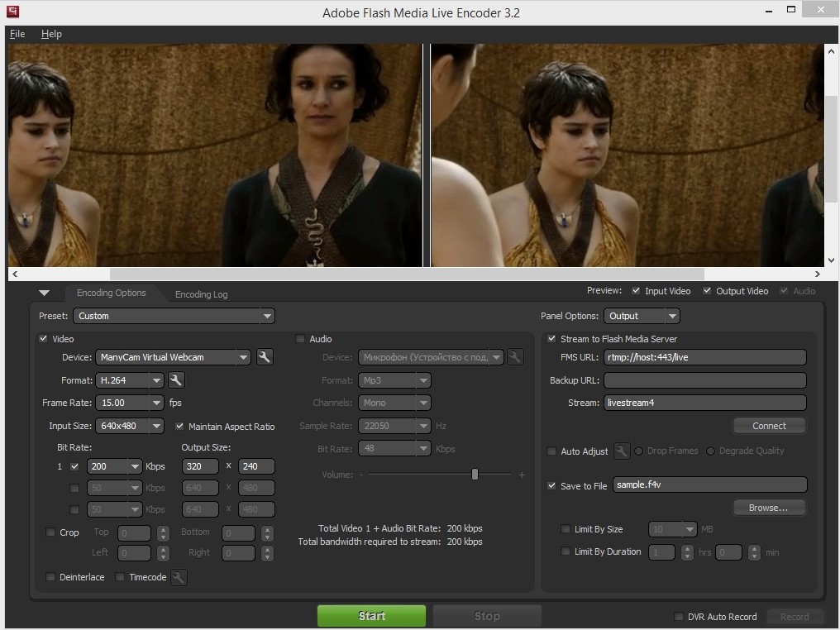Toggle Input Video preview checkbox
This screenshot has width=840, height=630.
[636, 290]
